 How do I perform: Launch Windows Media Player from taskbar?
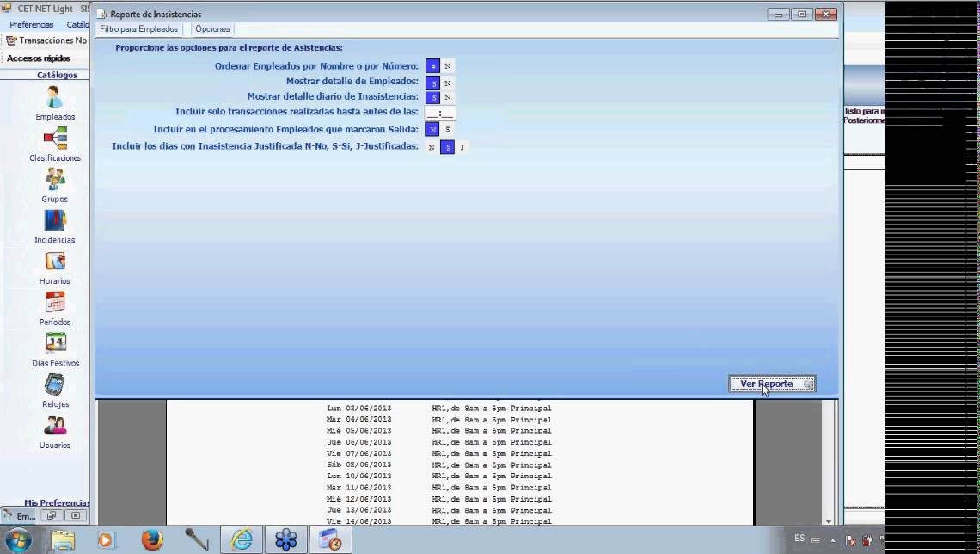point(107,539)
